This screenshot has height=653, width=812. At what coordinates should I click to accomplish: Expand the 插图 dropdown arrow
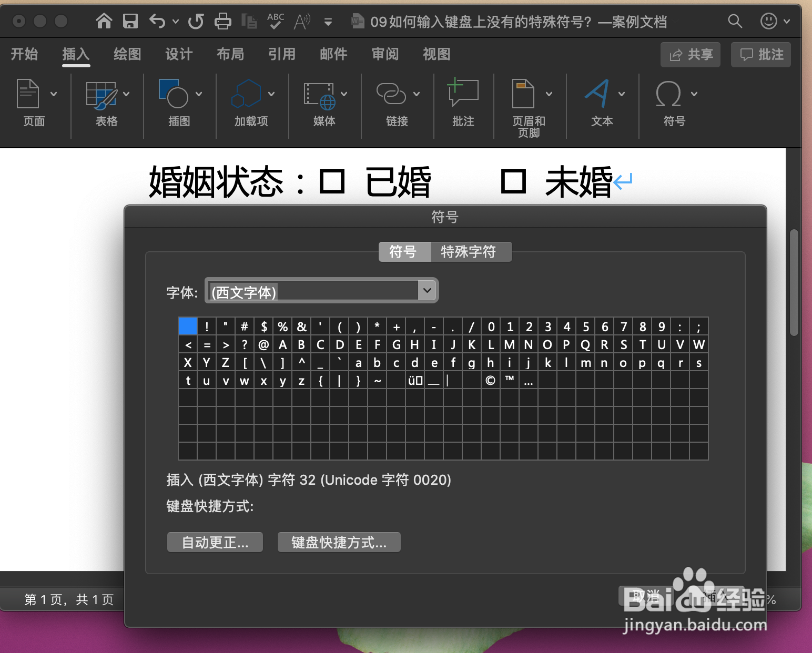199,94
